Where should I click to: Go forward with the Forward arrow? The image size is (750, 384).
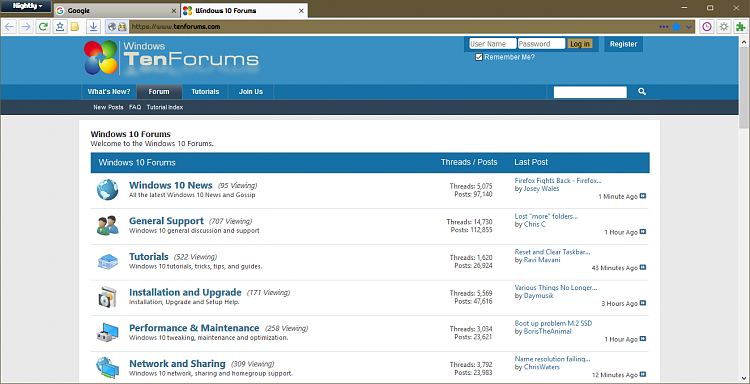pyautogui.click(x=26, y=27)
